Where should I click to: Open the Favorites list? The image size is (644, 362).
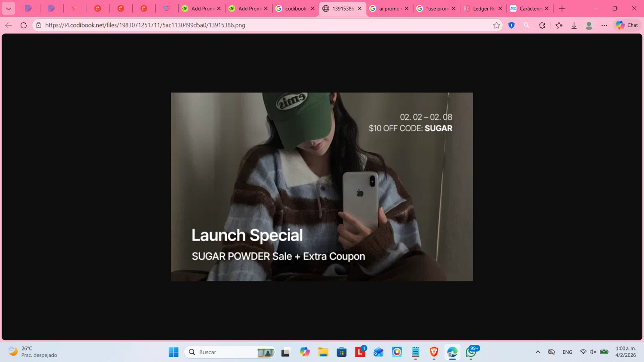(559, 25)
